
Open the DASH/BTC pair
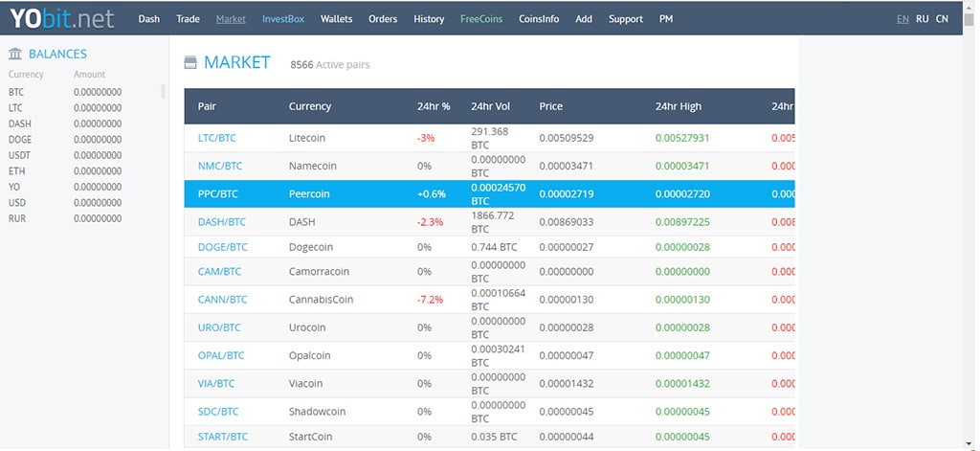click(222, 222)
